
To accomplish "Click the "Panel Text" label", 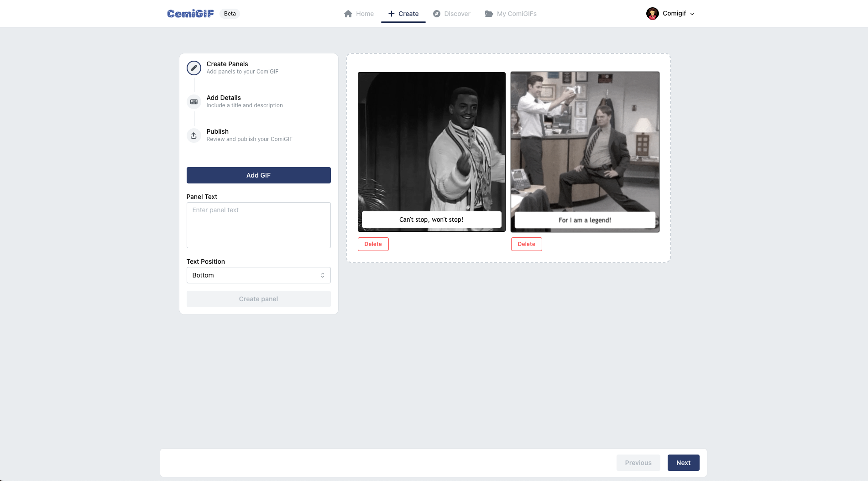I will pyautogui.click(x=202, y=197).
